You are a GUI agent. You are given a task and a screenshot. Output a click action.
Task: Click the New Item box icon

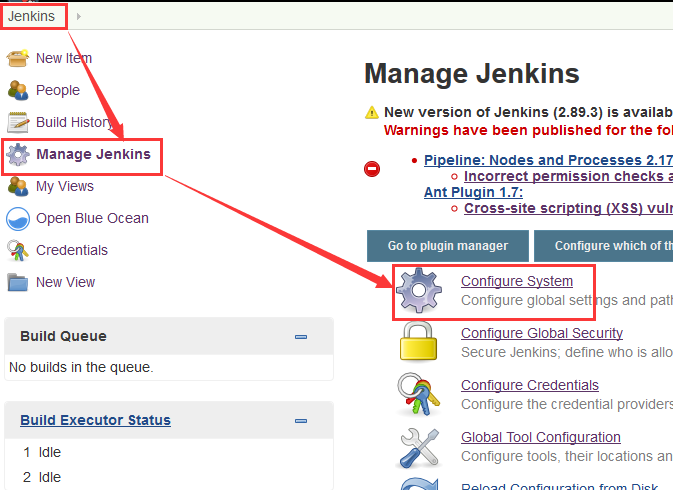(18, 58)
